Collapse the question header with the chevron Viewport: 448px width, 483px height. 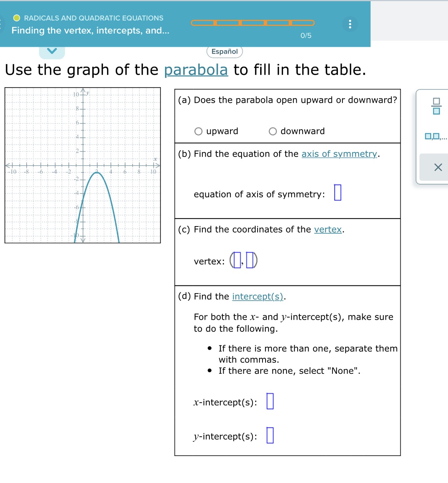52,50
